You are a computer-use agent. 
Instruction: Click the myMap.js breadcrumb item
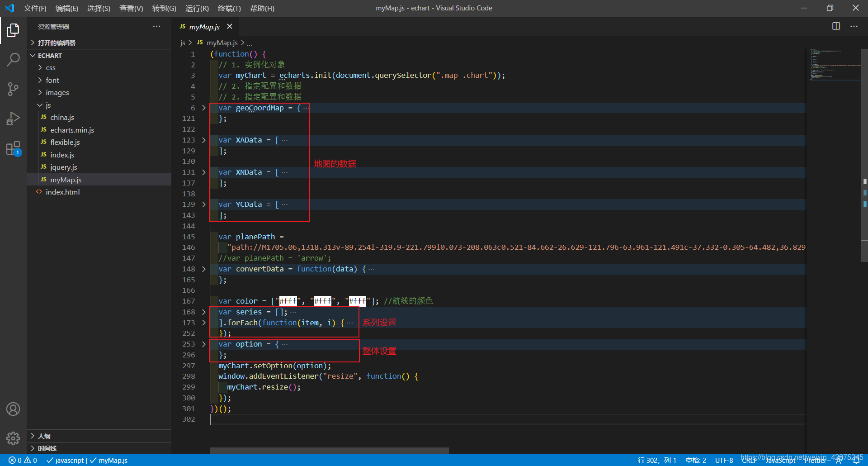[x=217, y=43]
